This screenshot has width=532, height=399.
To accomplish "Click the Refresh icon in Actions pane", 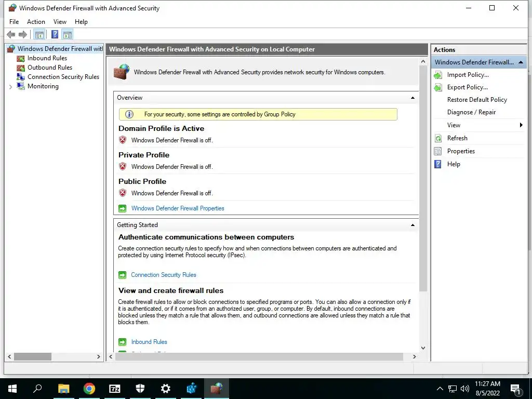I will (438, 138).
